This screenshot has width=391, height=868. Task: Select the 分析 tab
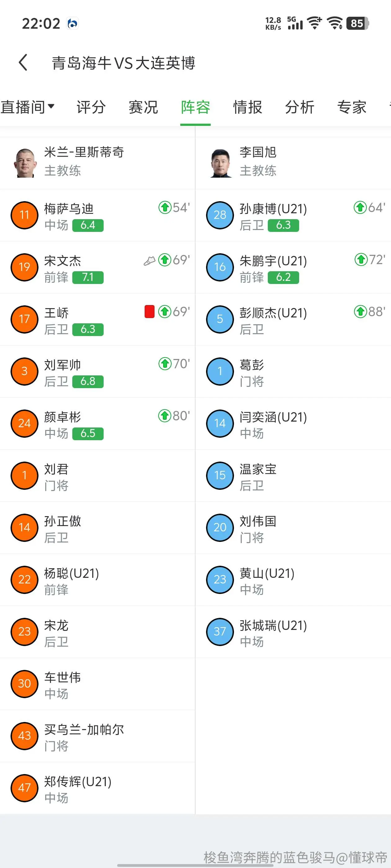tap(299, 107)
